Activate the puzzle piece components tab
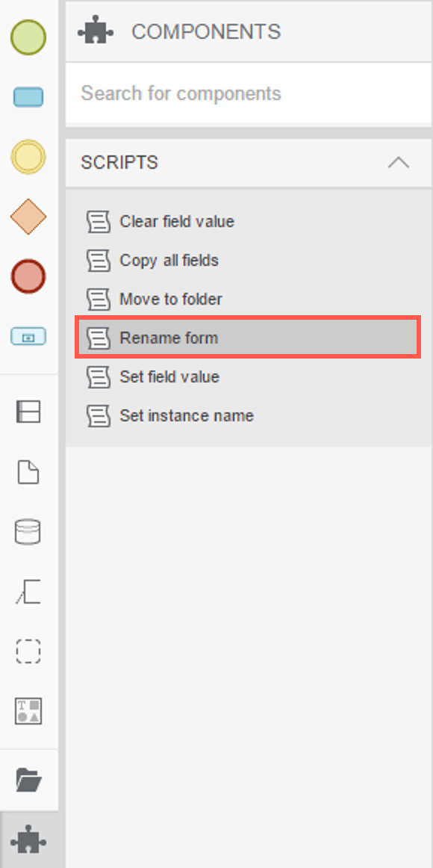 [x=29, y=839]
